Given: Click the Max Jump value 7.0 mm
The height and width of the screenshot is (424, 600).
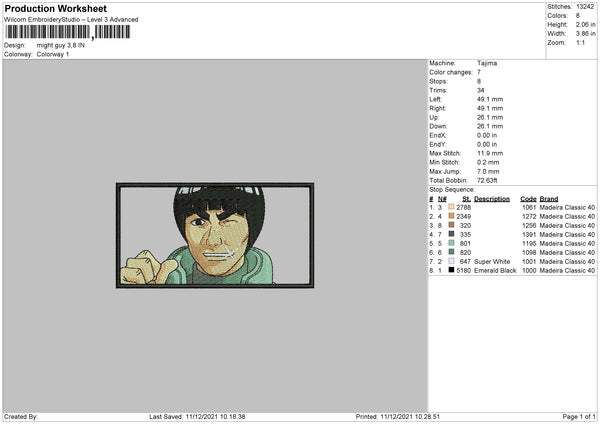Looking at the screenshot, I should tap(488, 171).
